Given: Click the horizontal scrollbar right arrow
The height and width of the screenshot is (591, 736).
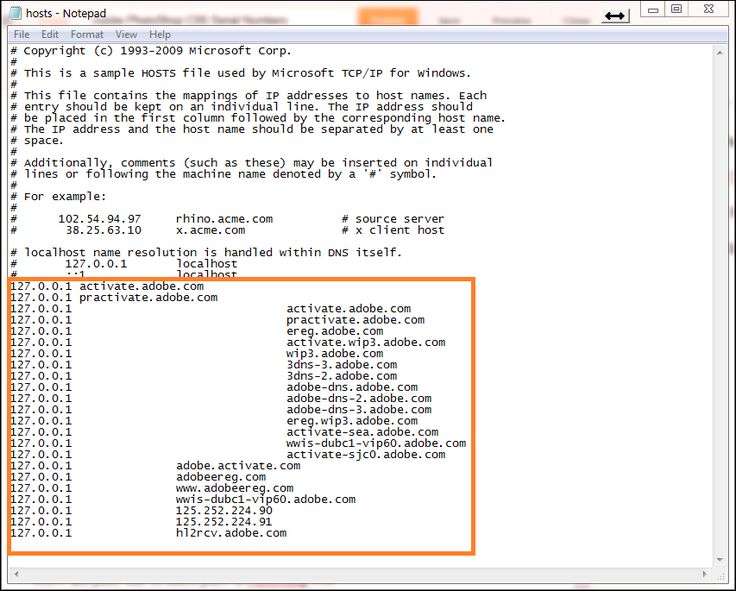Looking at the screenshot, I should tap(705, 574).
